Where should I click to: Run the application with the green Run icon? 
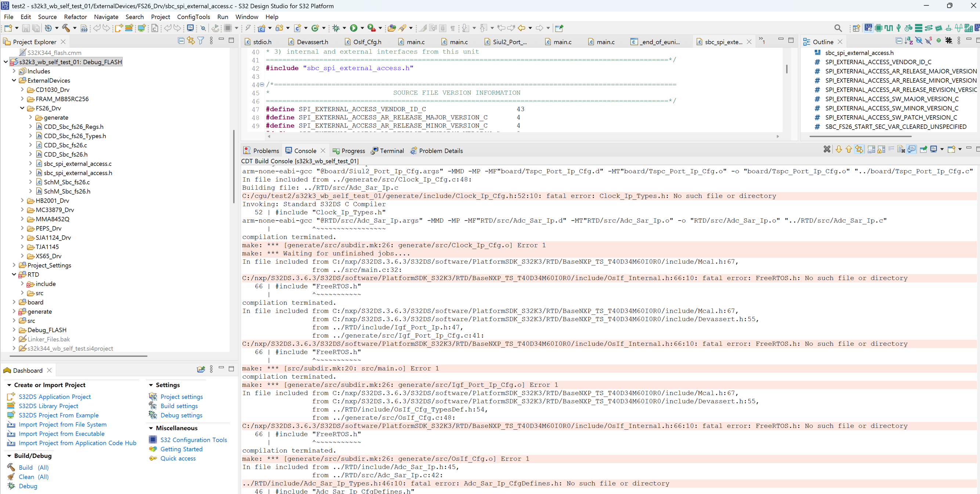[x=354, y=28]
